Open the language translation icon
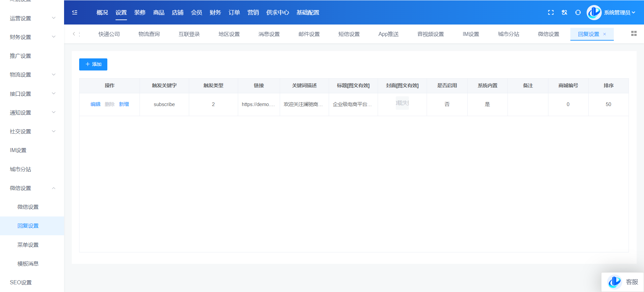The height and width of the screenshot is (292, 644). (x=565, y=12)
